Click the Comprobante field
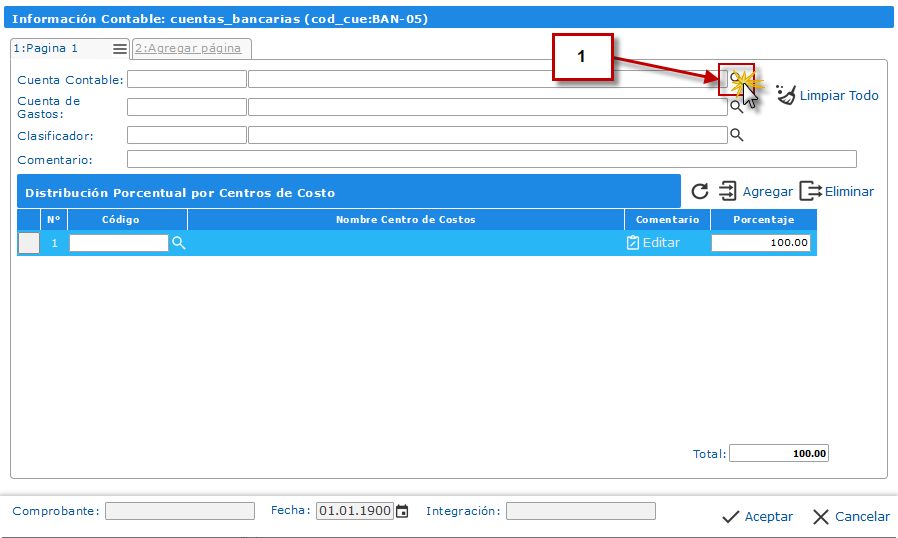 point(180,511)
